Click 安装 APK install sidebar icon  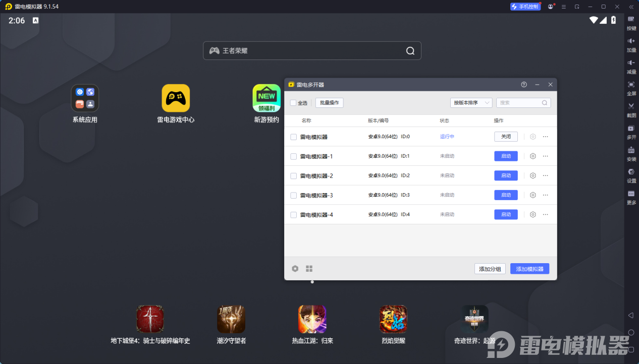coord(631,153)
